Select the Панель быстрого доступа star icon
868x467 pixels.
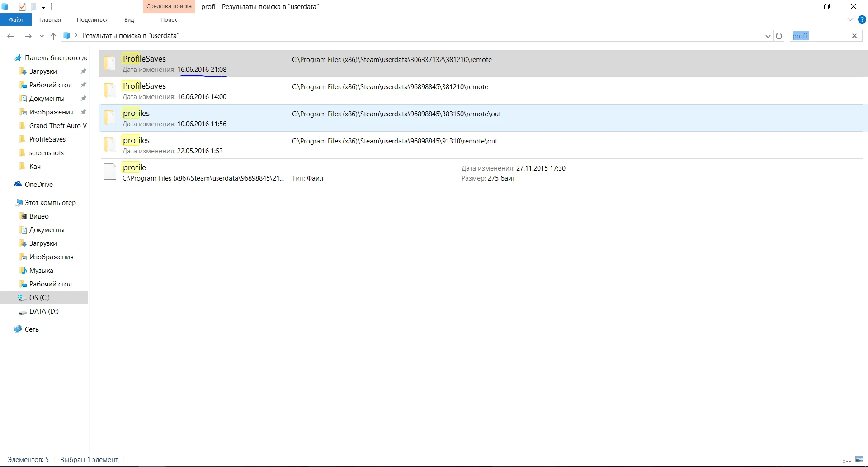point(19,58)
